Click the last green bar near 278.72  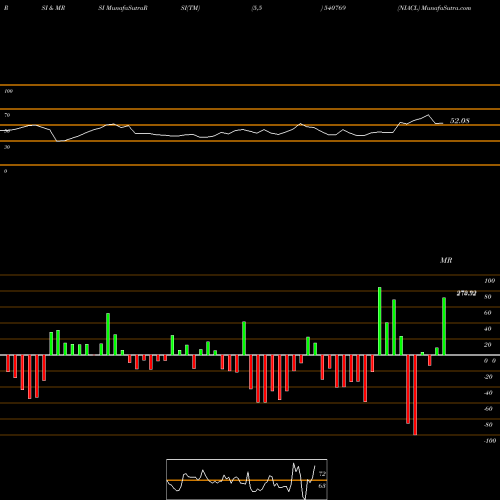click(x=444, y=326)
